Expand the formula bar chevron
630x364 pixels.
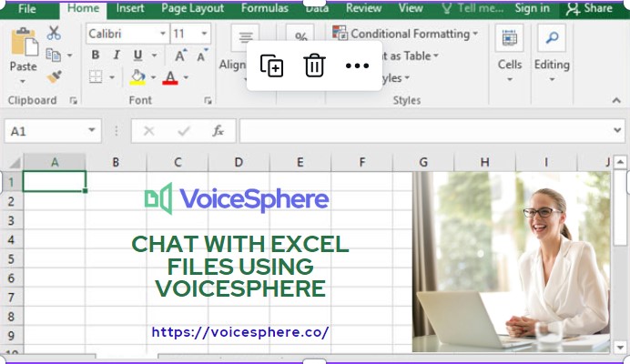[617, 130]
